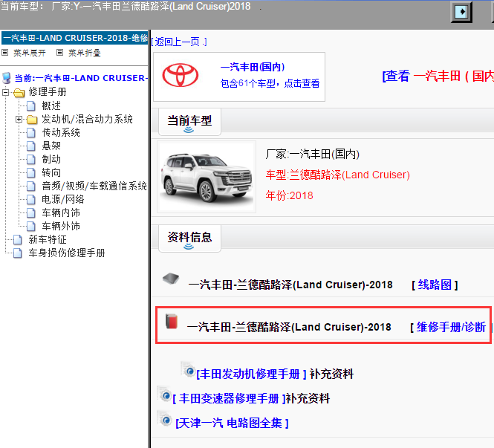Click the 菜单折叠 collapse-menu icon
The height and width of the screenshot is (448, 494).
(x=59, y=52)
